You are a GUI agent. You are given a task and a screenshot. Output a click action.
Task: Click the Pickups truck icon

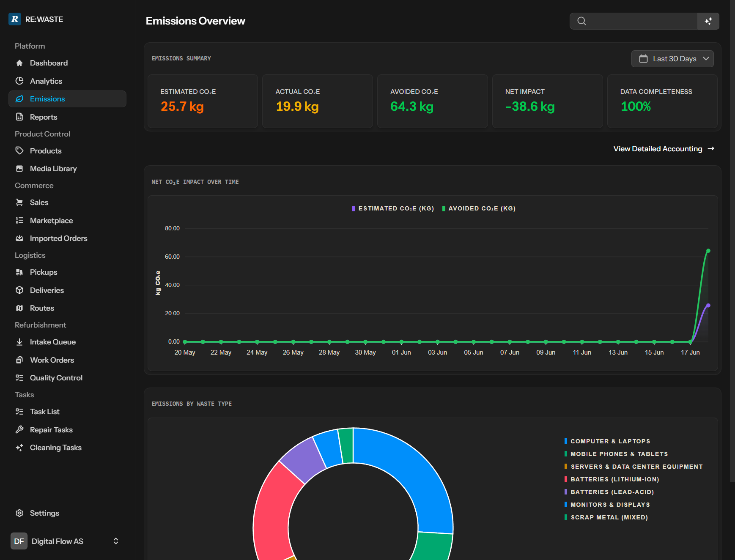[x=19, y=272]
